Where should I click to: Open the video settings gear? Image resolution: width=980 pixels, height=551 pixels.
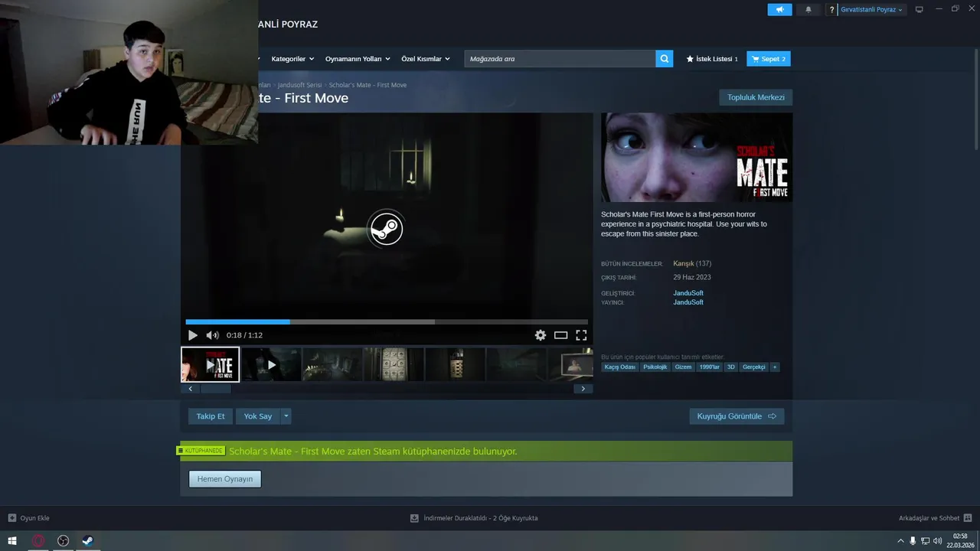click(x=541, y=335)
